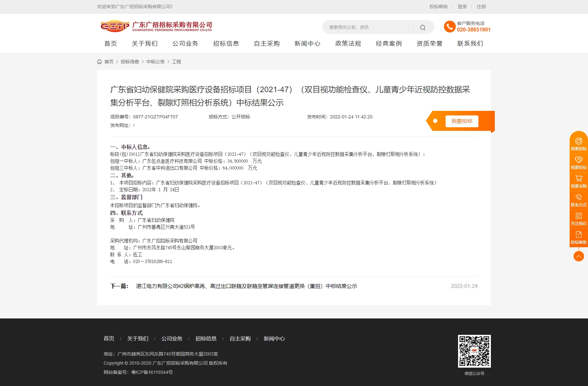Viewport: 588px width, 386px height.
Task: Click the home icon in breadcrumb
Action: tap(99, 62)
